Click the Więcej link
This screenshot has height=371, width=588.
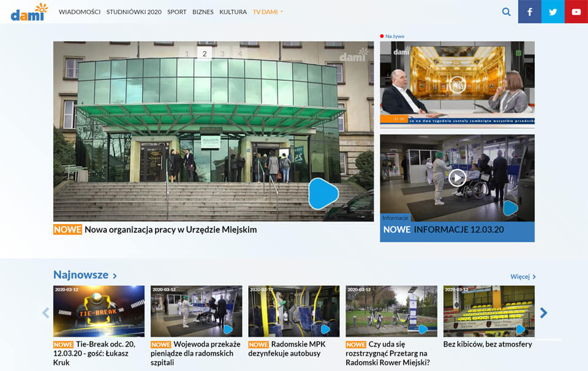[x=522, y=277]
